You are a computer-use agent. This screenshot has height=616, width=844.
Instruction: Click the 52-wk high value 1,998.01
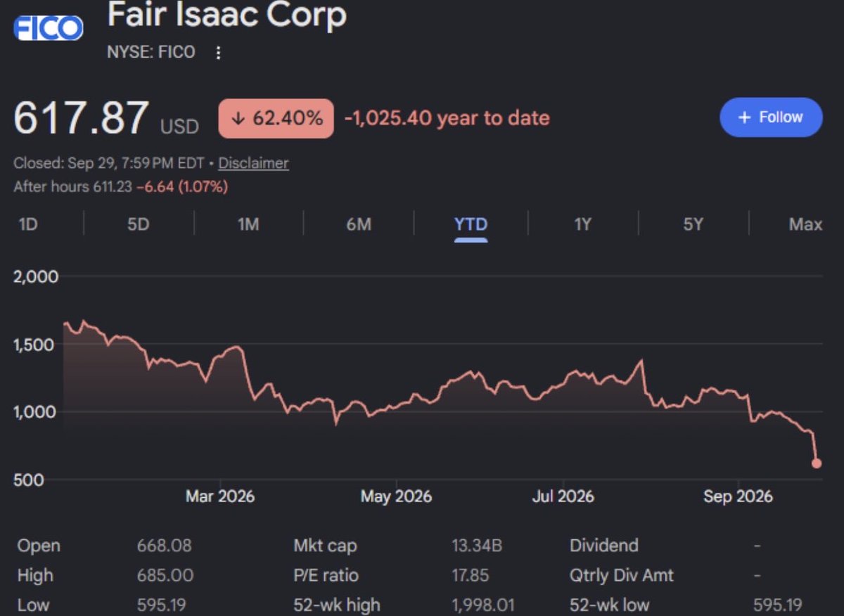pos(482,605)
